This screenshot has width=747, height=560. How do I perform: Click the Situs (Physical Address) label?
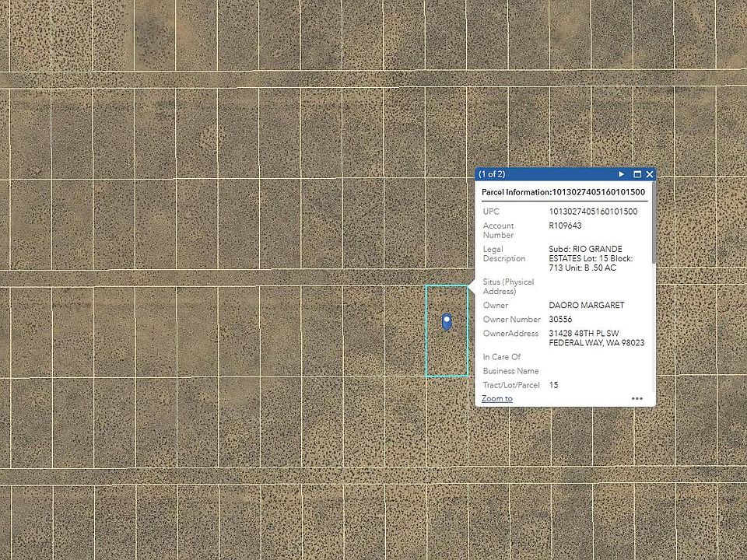[508, 287]
